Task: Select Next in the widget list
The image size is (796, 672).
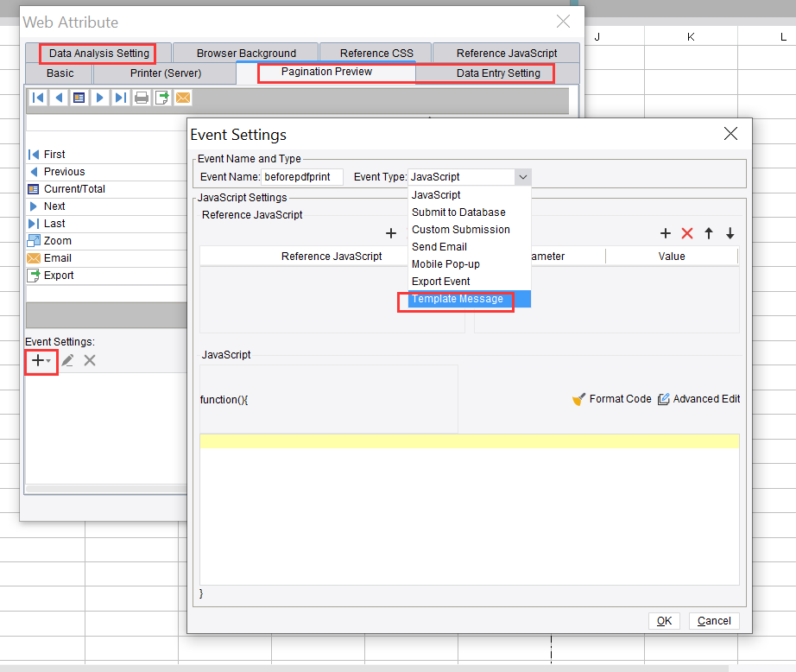Action: coord(106,206)
